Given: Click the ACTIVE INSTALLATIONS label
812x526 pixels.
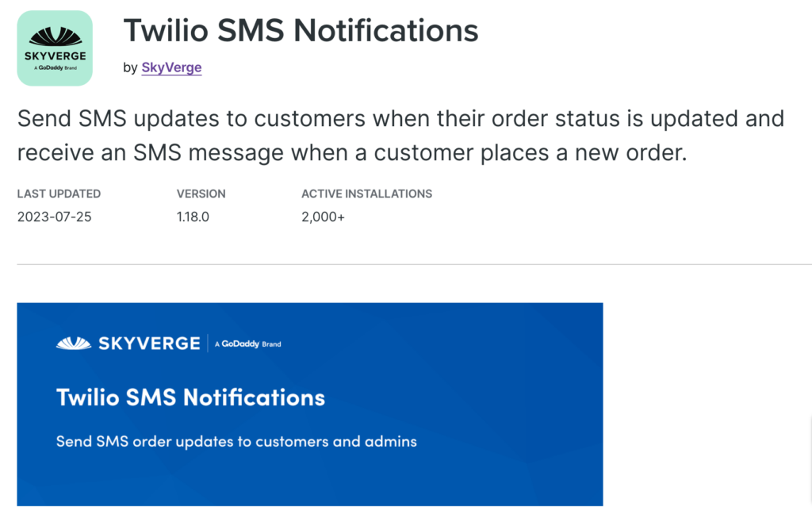Looking at the screenshot, I should pos(366,194).
